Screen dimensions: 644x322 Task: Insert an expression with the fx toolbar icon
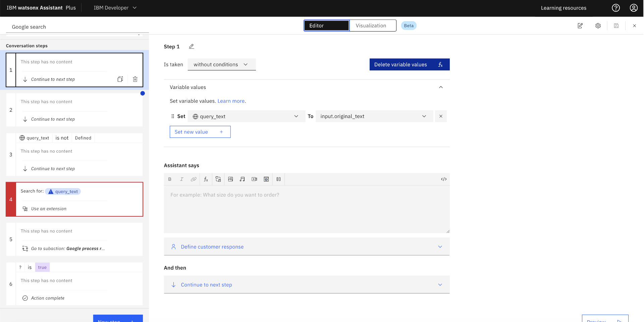[x=206, y=179]
